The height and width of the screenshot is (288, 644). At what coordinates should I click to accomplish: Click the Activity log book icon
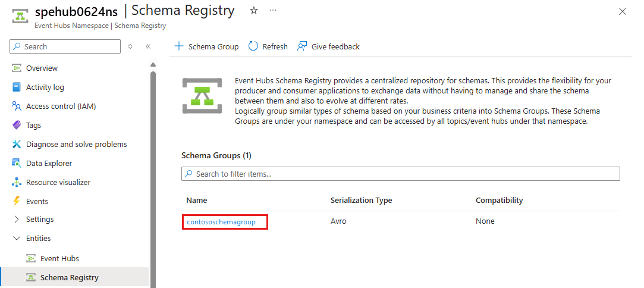coord(17,87)
